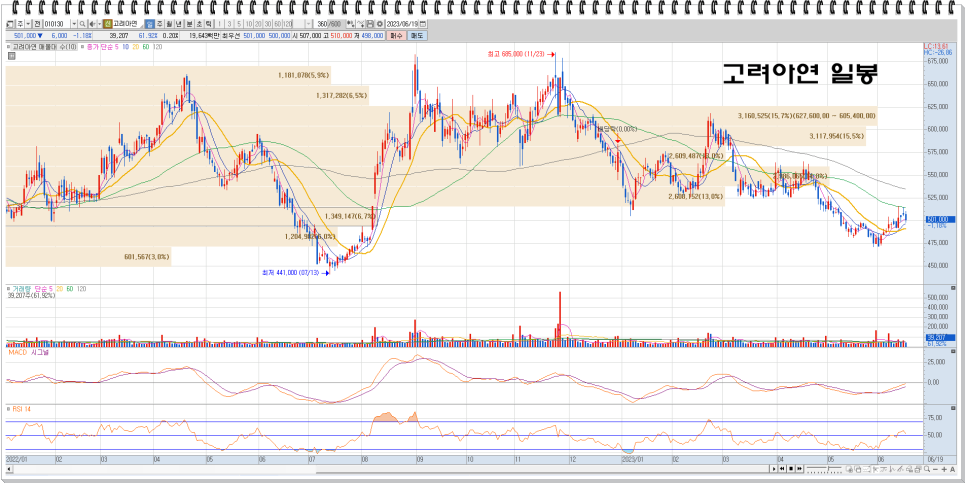Open the stock code history dropdown arrow

coord(74,24)
